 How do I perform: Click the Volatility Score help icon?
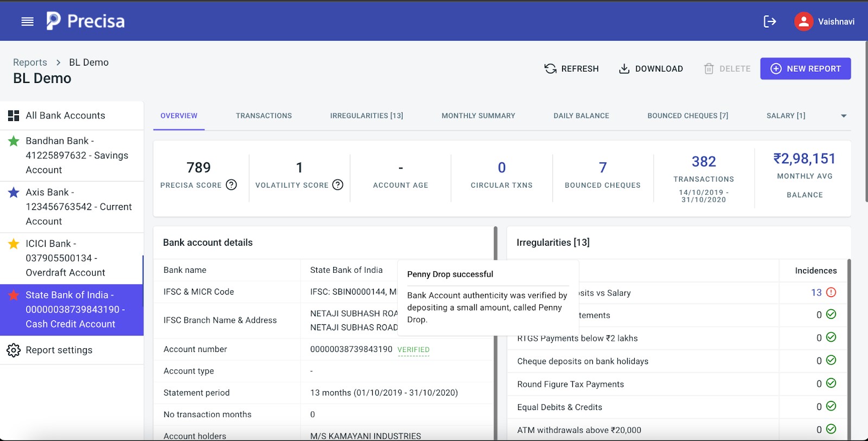337,185
